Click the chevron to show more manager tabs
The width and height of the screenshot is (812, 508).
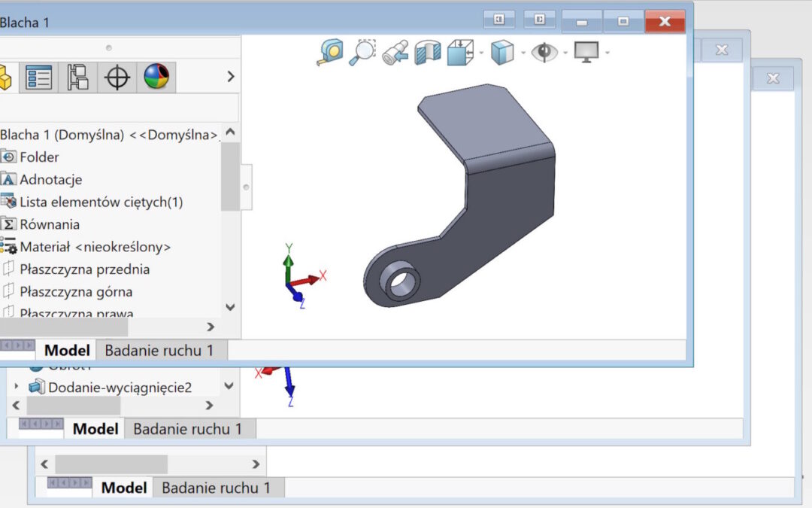pyautogui.click(x=230, y=77)
